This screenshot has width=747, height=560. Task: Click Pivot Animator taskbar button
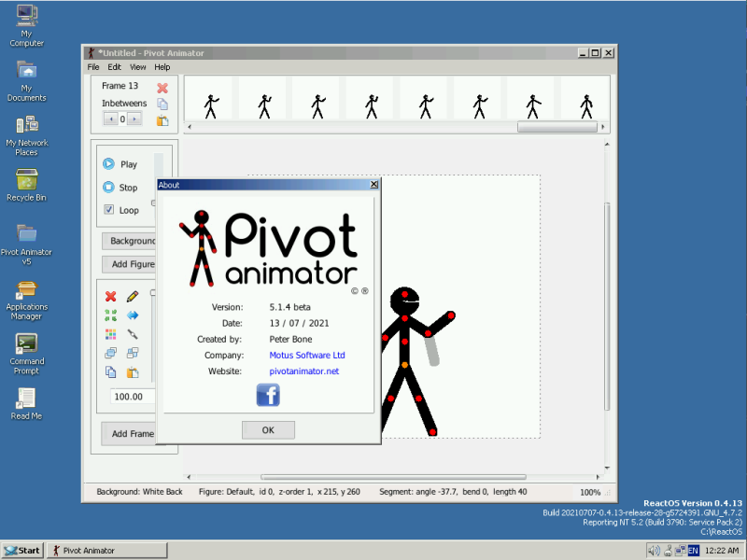[x=107, y=551]
